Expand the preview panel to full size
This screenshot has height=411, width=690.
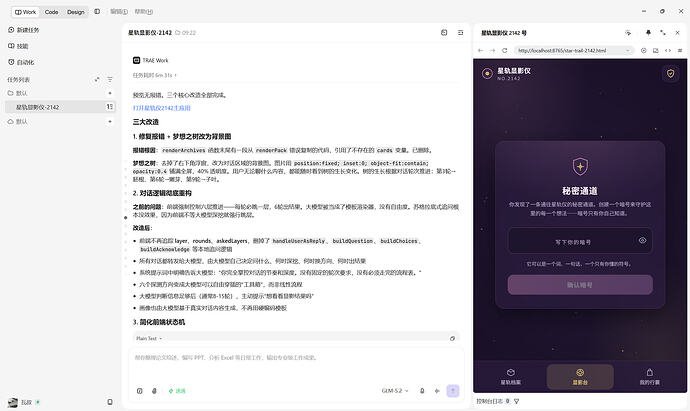(x=663, y=33)
